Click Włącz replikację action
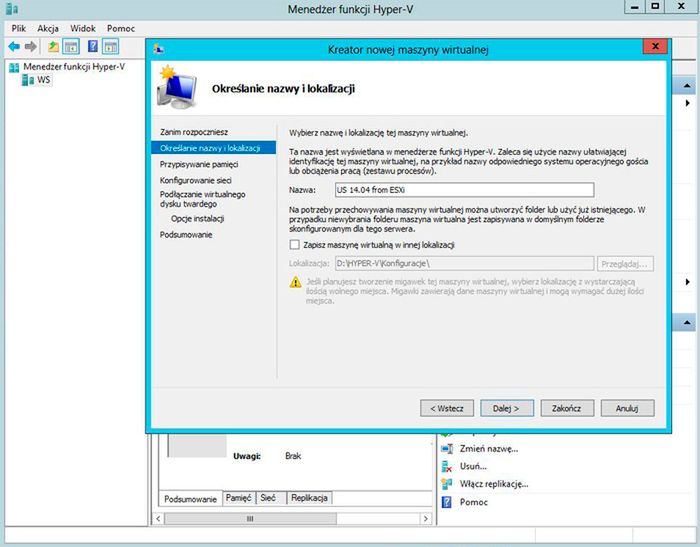Screen dimensions: 700x547 tap(494, 484)
